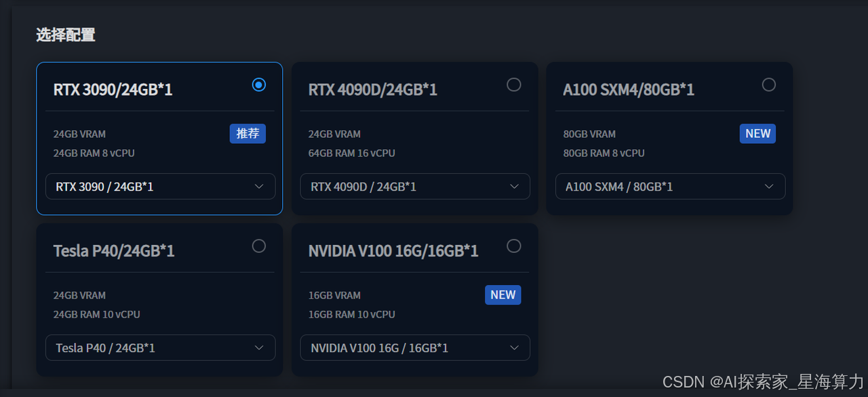Click the NVIDIA V100 16G/16GB*1 card title
This screenshot has height=397, width=868.
coord(393,251)
